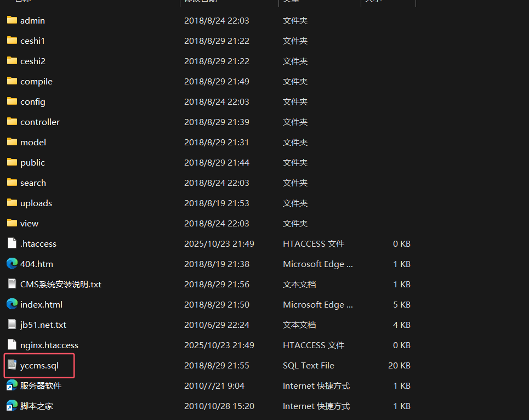Select the public folder name
Image resolution: width=529 pixels, height=420 pixels.
[x=32, y=163]
